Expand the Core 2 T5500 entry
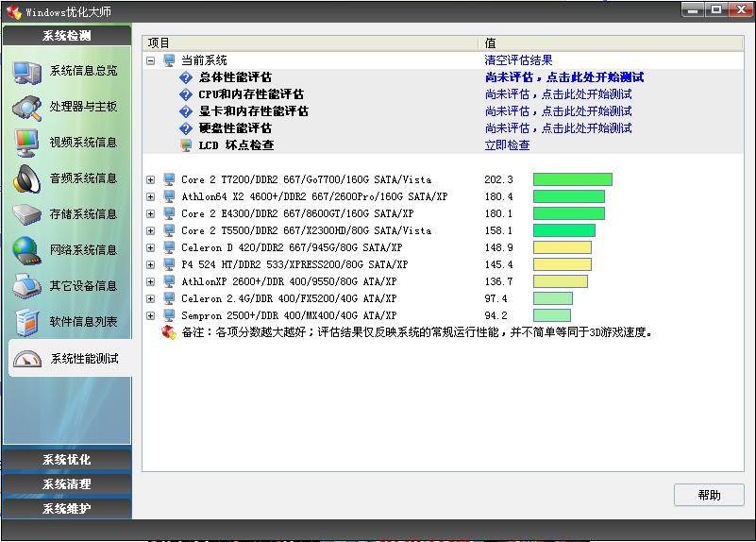 [x=150, y=231]
